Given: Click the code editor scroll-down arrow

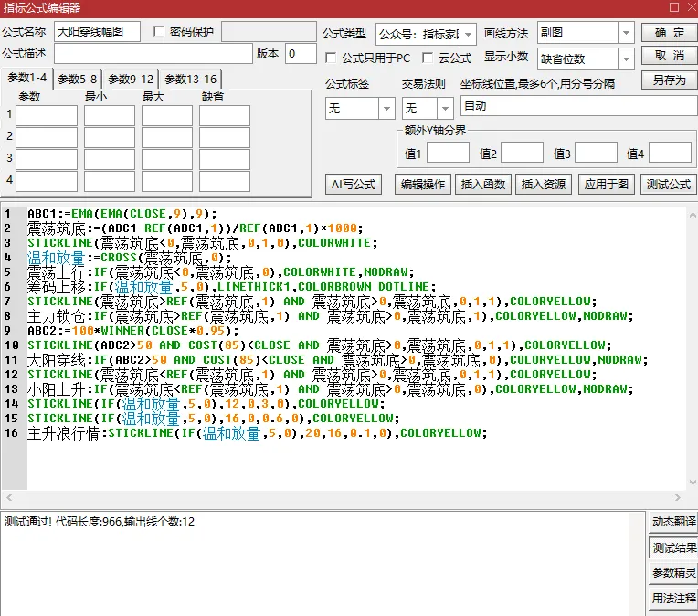Looking at the screenshot, I should (693, 483).
